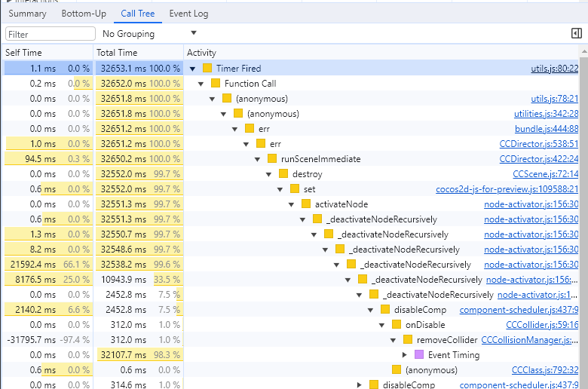Toggle the sidebar panel icon
This screenshot has width=588, height=389.
[577, 33]
